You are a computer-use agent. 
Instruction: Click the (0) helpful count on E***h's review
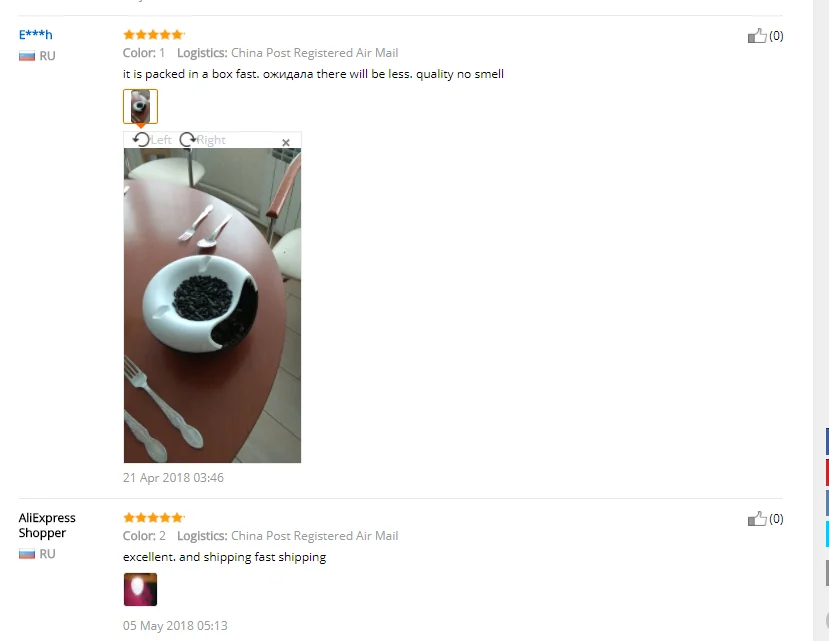coord(776,35)
